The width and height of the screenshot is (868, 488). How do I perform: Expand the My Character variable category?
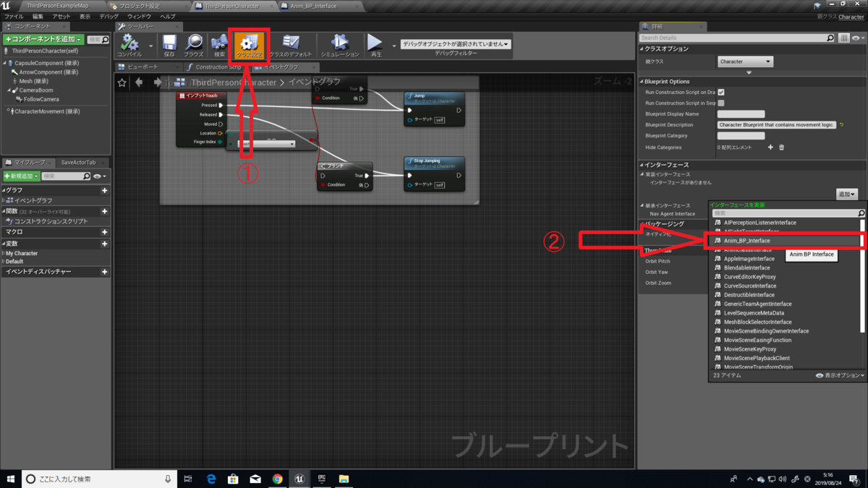point(4,254)
